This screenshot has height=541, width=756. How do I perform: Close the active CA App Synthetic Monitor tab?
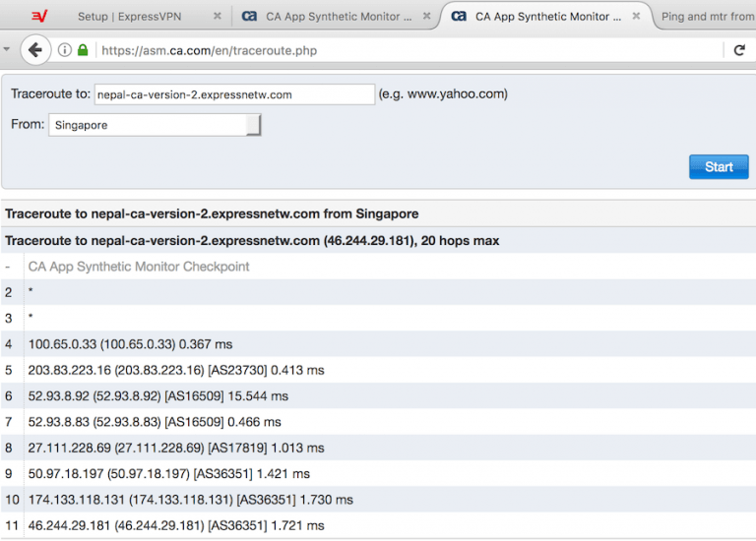click(x=637, y=17)
